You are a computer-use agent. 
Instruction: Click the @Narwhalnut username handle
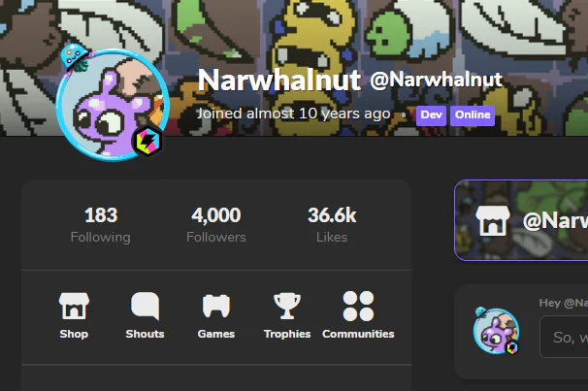click(x=436, y=80)
